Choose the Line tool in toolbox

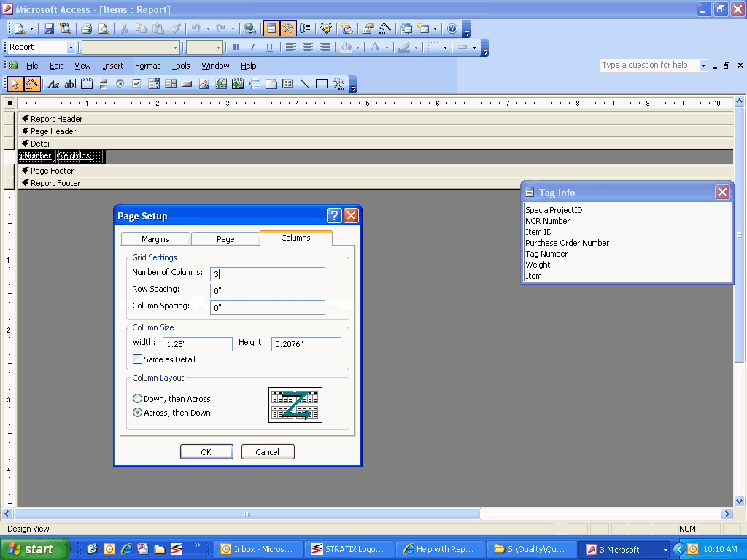point(304,84)
